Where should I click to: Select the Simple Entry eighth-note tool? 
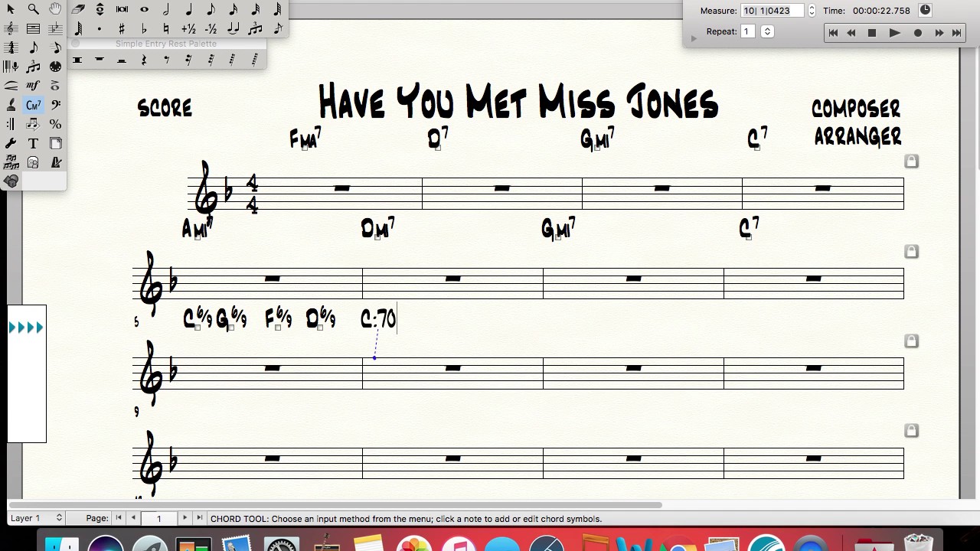pyautogui.click(x=33, y=47)
